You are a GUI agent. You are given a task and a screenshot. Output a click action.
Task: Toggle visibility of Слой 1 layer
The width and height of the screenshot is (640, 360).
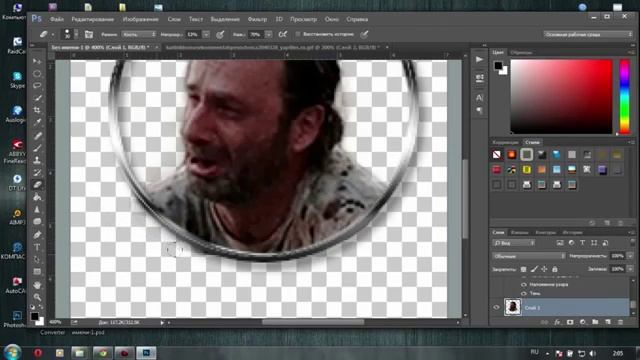coord(497,307)
